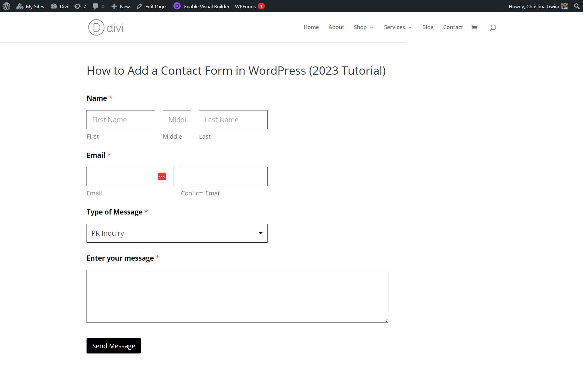Open the About page from navigation
Image resolution: width=583 pixels, height=392 pixels.
coord(336,27)
